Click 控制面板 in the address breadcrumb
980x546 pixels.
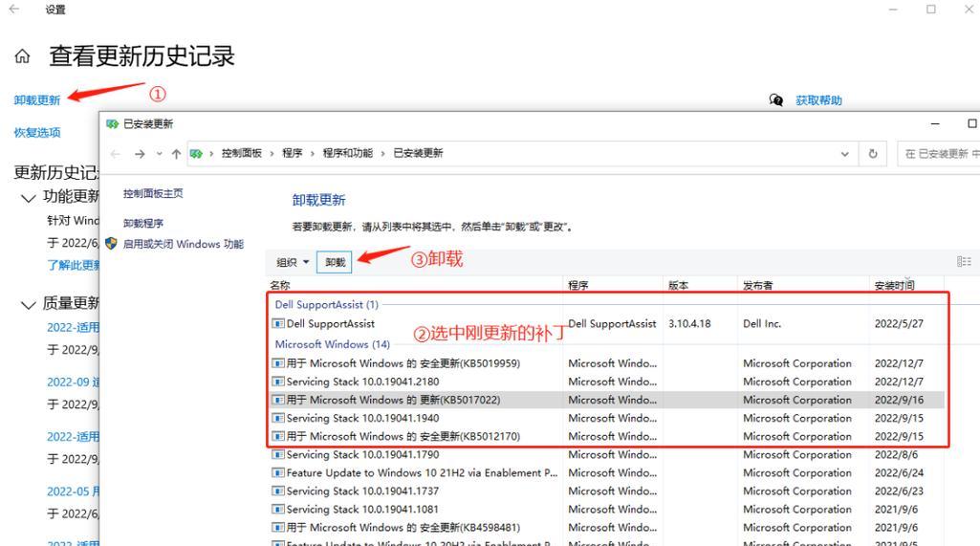(x=241, y=153)
